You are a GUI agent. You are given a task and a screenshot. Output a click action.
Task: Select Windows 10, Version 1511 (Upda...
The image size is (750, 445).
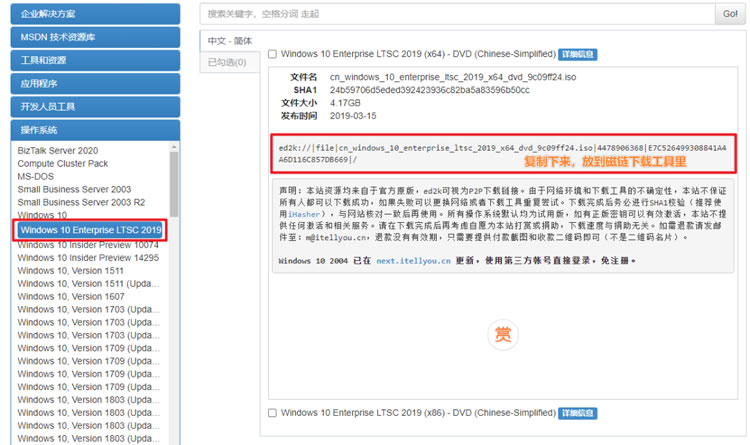point(88,284)
